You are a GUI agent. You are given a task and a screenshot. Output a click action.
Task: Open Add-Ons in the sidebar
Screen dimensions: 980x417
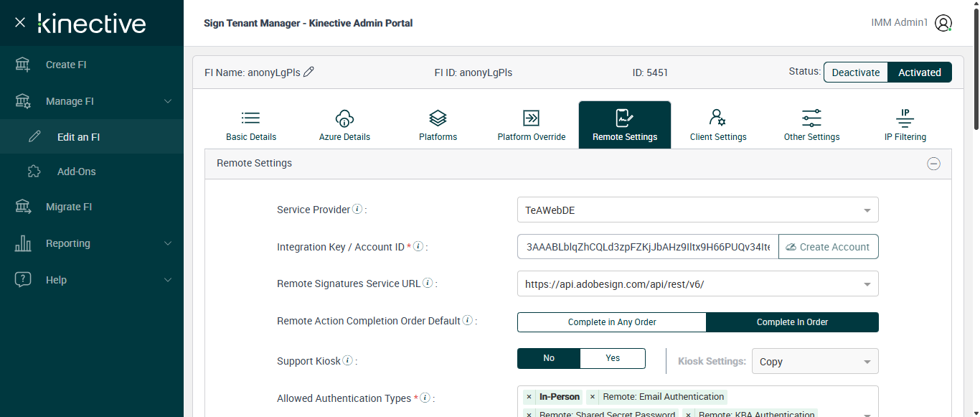click(x=76, y=172)
